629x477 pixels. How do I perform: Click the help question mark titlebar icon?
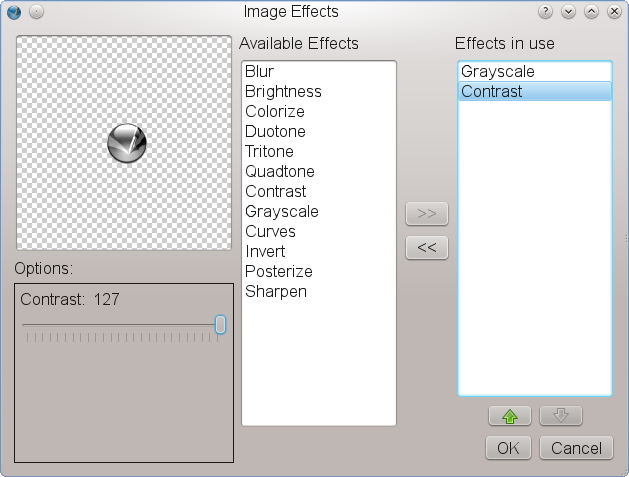coord(545,12)
